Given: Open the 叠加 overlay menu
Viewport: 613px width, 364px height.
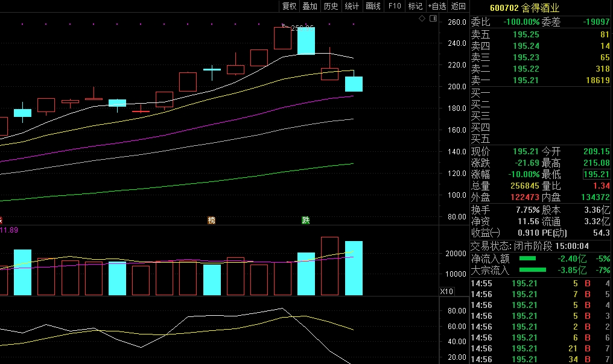Looking at the screenshot, I should (x=310, y=6).
